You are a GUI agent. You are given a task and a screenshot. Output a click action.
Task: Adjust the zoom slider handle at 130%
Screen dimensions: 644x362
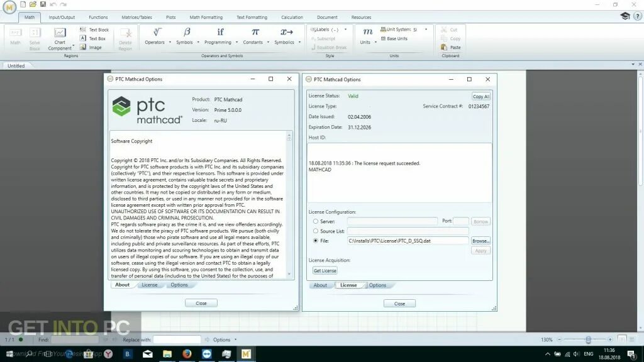point(588,339)
